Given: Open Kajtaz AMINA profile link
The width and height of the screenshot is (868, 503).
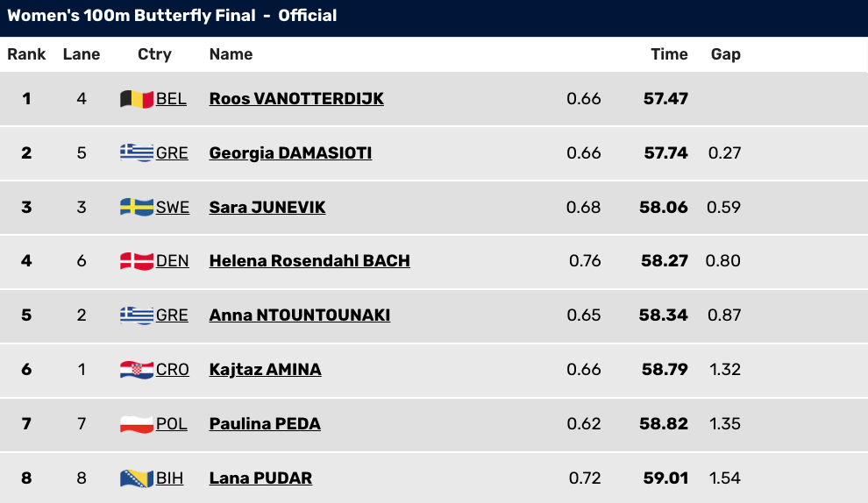Looking at the screenshot, I should (265, 370).
